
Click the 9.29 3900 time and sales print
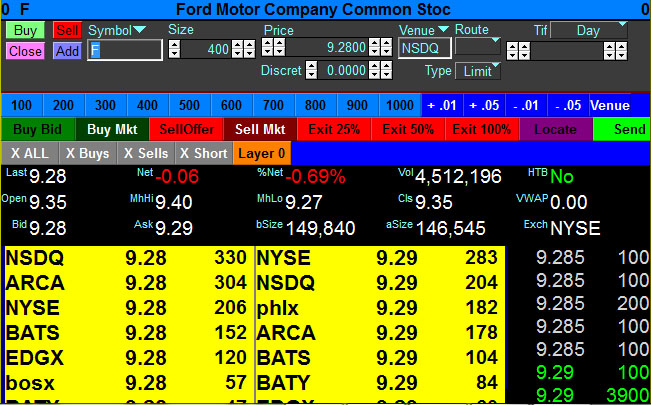click(x=592, y=395)
